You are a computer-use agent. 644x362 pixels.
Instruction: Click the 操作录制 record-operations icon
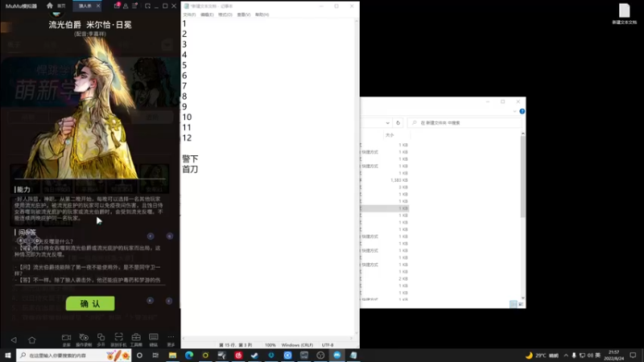point(84,339)
